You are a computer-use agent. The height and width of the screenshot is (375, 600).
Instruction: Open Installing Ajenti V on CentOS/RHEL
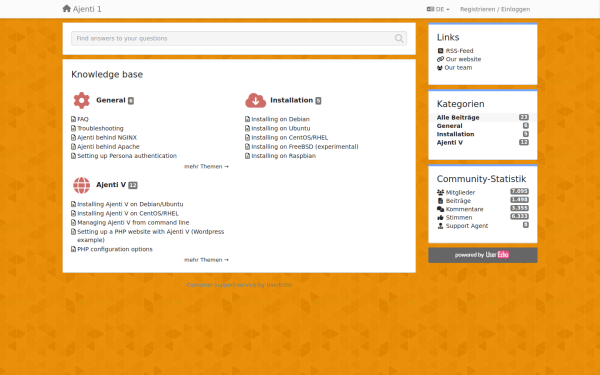128,213
